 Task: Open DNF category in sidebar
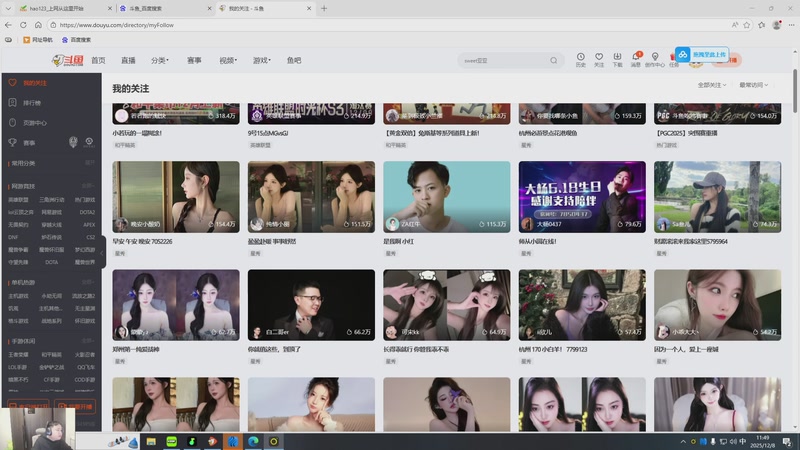coord(13,237)
